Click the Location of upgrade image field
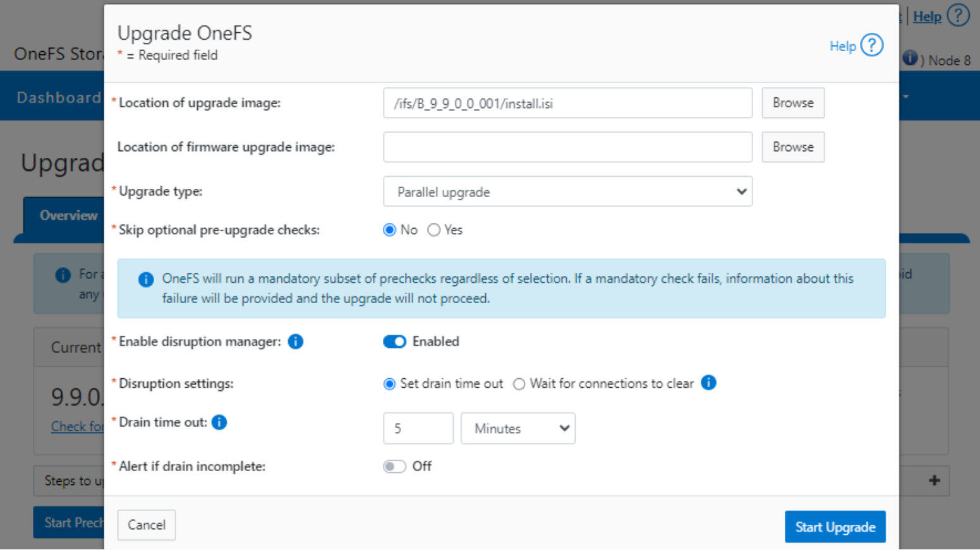Viewport: 980px width, 550px height. 567,103
